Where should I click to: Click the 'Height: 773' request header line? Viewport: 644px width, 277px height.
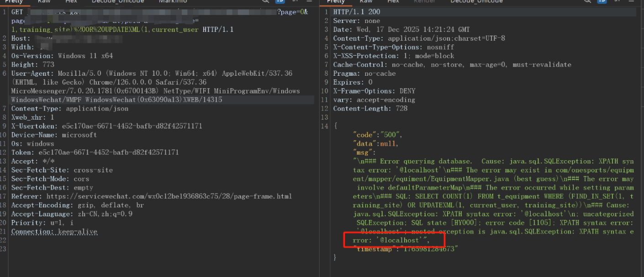(x=32, y=64)
